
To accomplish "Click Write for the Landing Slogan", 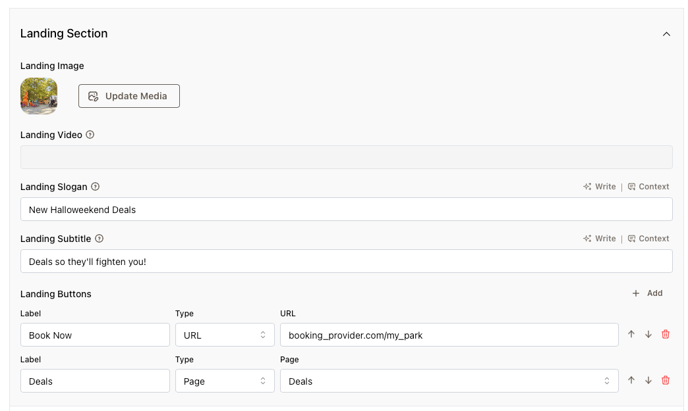I will click(x=599, y=187).
